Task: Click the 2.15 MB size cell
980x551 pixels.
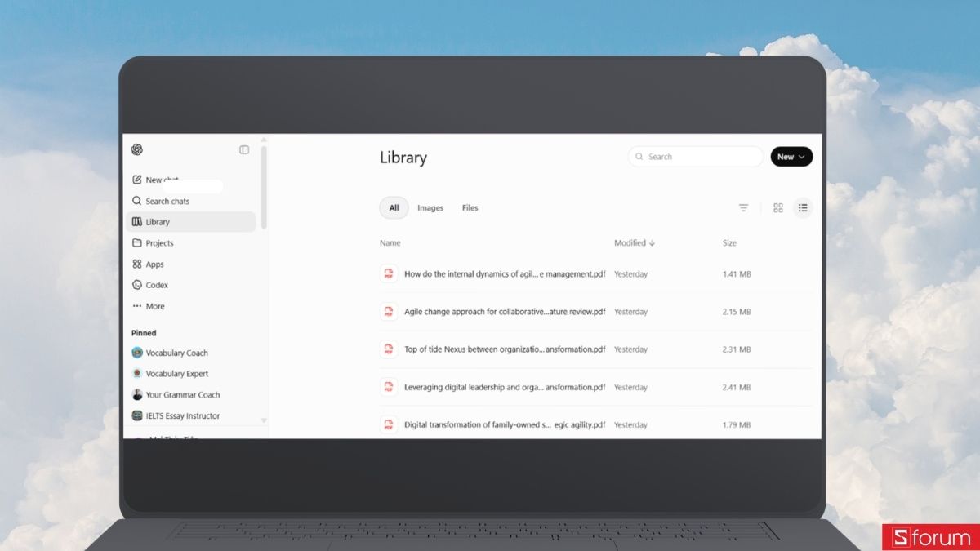Action: point(737,312)
